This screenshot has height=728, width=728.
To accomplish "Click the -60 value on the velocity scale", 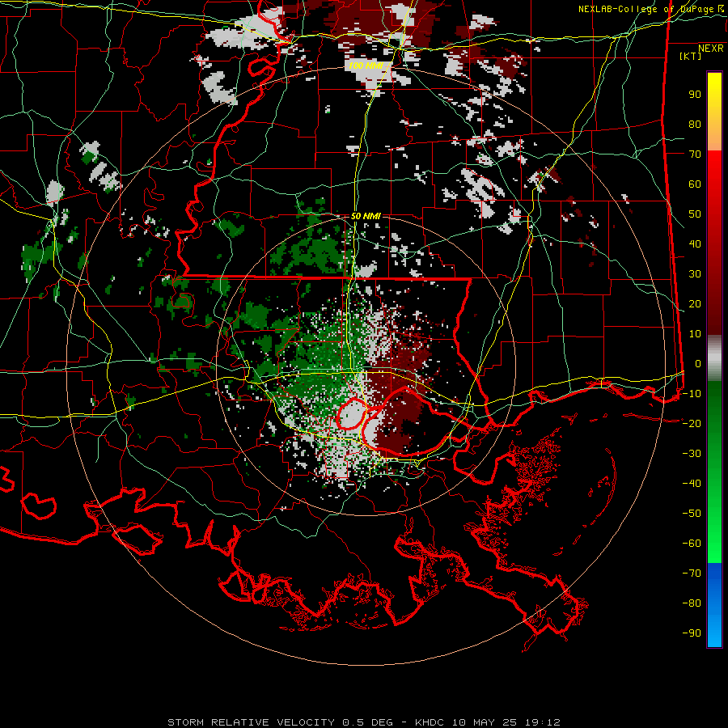I will (x=692, y=544).
